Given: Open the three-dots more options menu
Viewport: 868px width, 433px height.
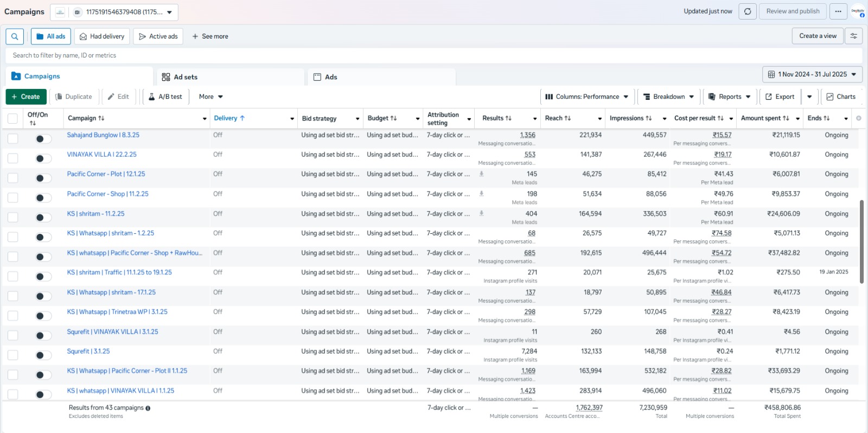Looking at the screenshot, I should (838, 11).
